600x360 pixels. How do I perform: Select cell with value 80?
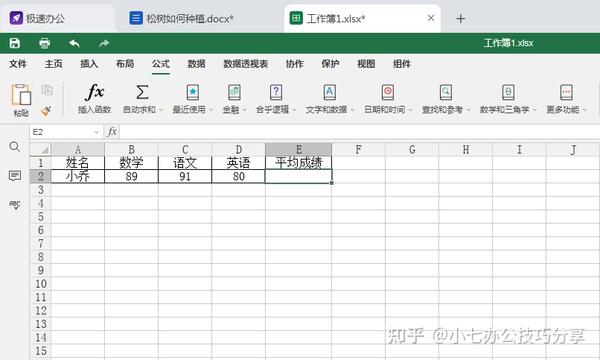(238, 176)
